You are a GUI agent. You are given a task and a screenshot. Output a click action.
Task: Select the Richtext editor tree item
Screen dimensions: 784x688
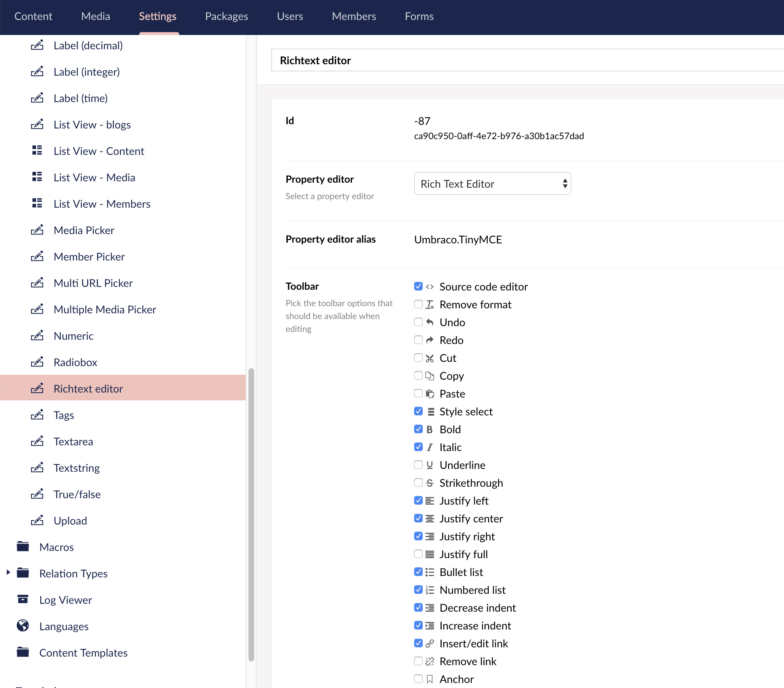tap(88, 388)
